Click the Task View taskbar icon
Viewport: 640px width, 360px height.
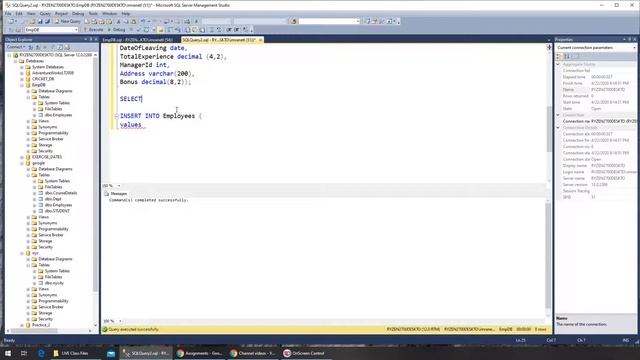(x=24, y=353)
